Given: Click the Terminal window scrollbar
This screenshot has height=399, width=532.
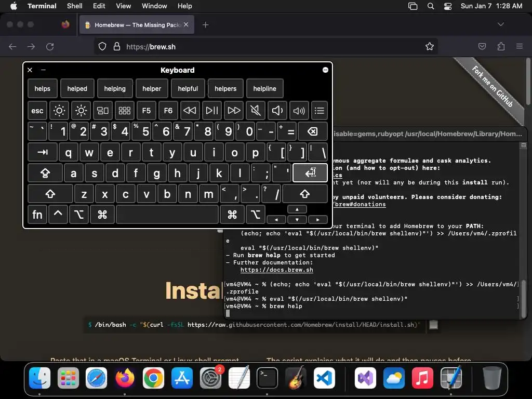Looking at the screenshot, I should [524, 299].
